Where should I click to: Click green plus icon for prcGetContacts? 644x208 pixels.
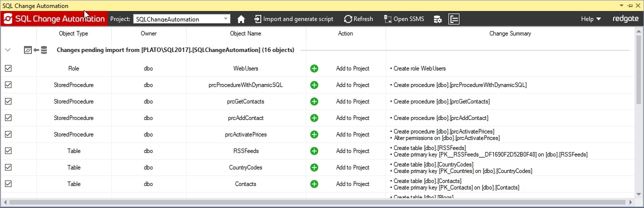(314, 101)
